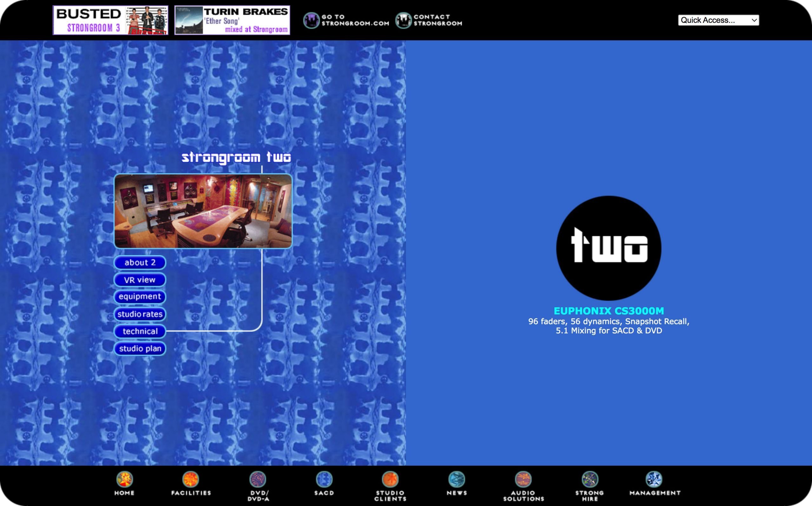
Task: Open the Quick Access dropdown
Action: click(x=718, y=20)
